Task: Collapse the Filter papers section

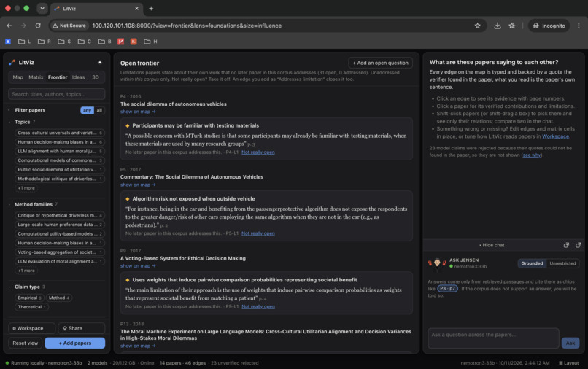Action: click(30, 110)
